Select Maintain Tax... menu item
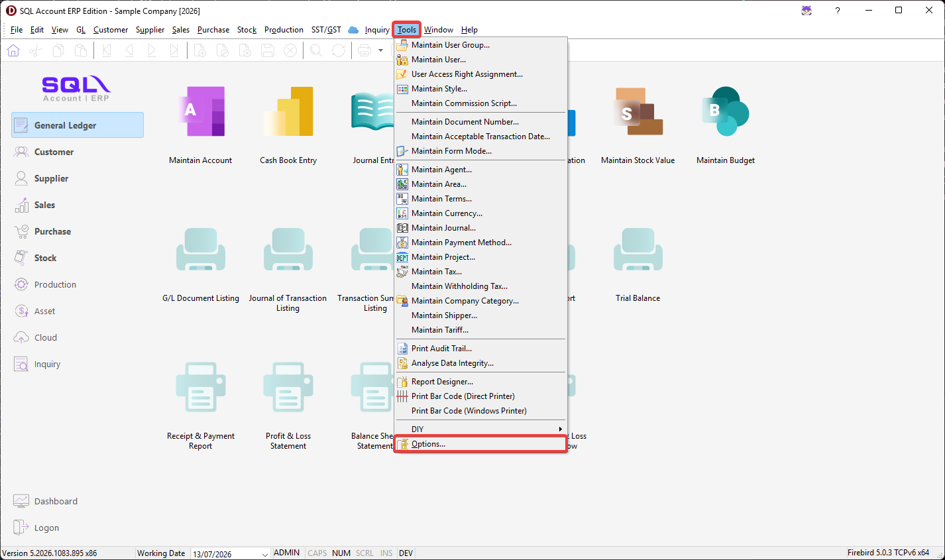The width and height of the screenshot is (945, 560). tap(480, 272)
